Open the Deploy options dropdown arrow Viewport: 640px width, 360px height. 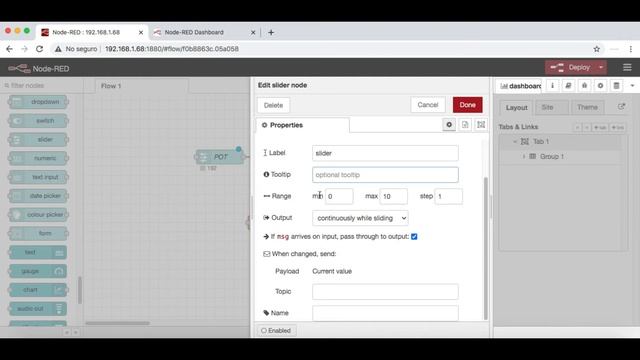coord(601,67)
